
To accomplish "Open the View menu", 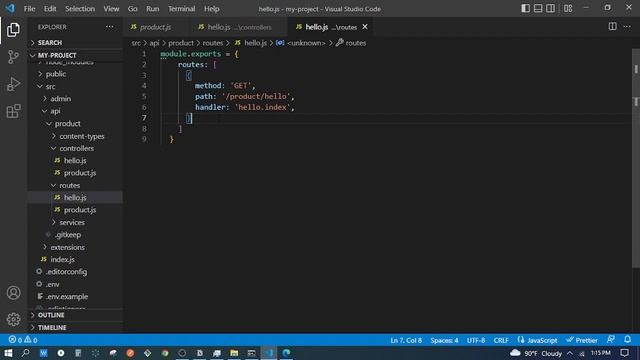I will coord(111,9).
